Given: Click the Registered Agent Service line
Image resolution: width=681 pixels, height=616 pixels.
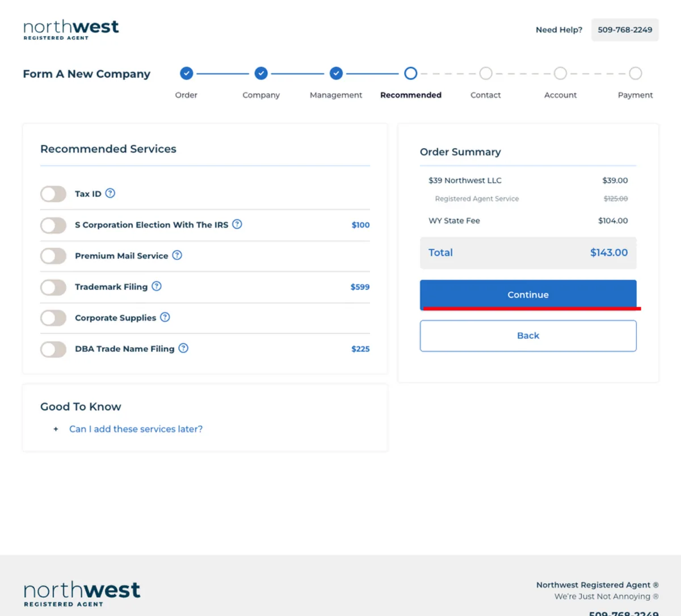Looking at the screenshot, I should click(528, 199).
